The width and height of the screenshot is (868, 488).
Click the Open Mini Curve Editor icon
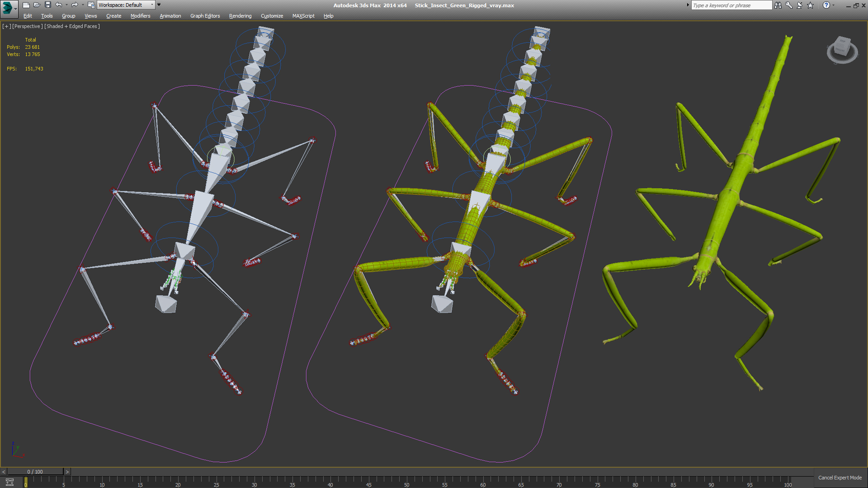(9, 482)
